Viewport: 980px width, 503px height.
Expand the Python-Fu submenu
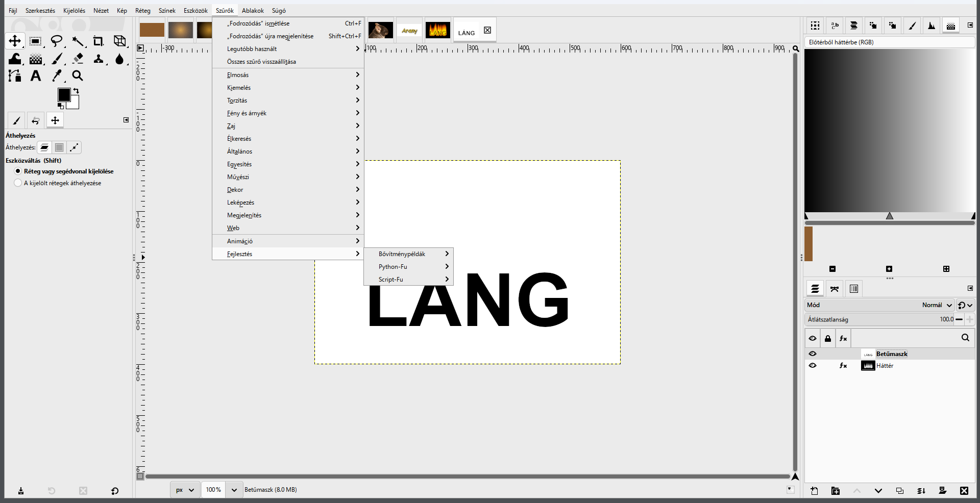coord(408,267)
